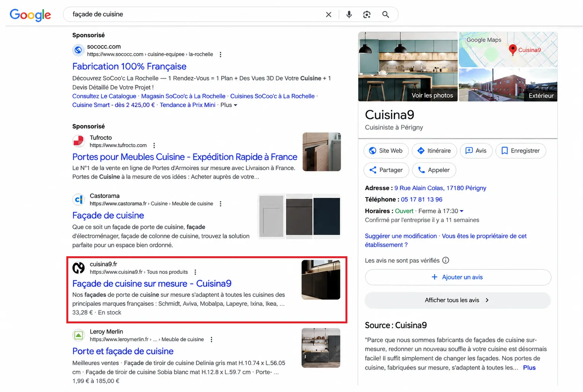The width and height of the screenshot is (583, 392).
Task: Click the sococc.com favicon
Action: (78, 50)
